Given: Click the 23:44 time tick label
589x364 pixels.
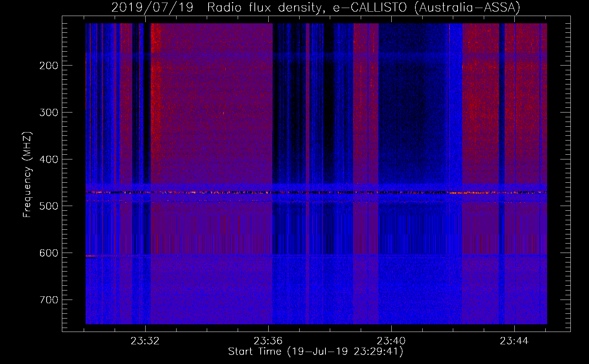Looking at the screenshot, I should coord(514,341).
